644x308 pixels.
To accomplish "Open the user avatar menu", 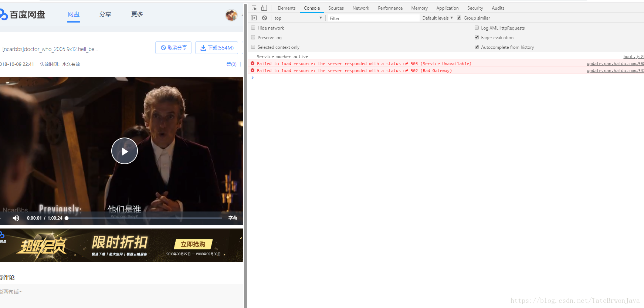I will (x=231, y=15).
